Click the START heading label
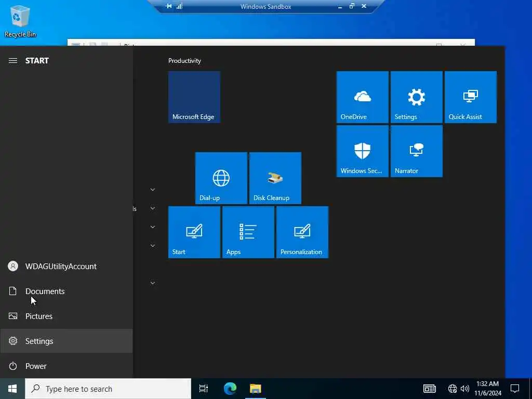This screenshot has height=399, width=532. [37, 61]
